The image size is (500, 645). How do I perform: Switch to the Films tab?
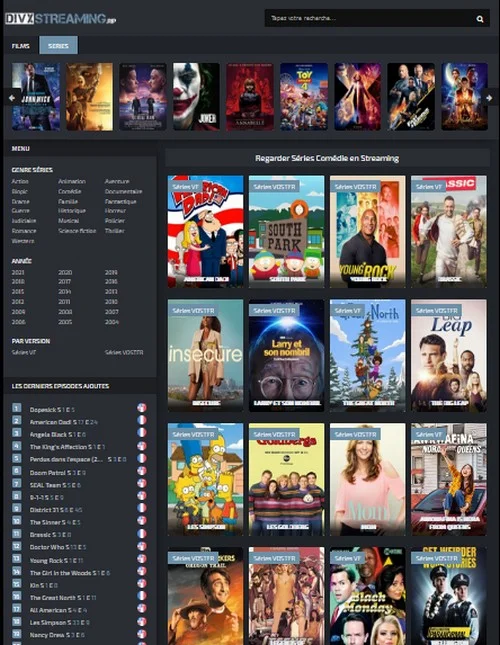(x=21, y=46)
